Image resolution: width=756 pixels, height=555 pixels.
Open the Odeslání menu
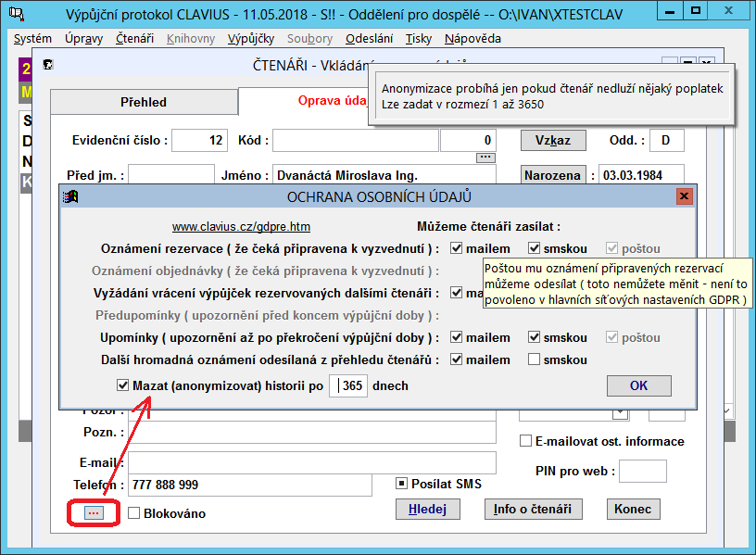[370, 39]
